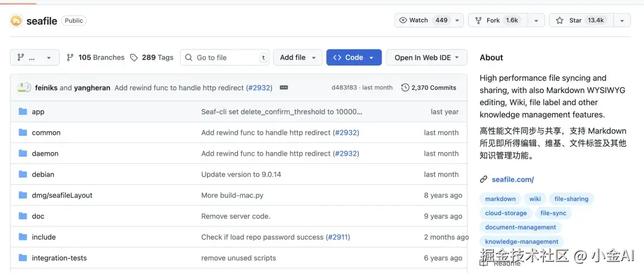Open the Fork options dropdown arrow
644x273 pixels.
click(x=536, y=20)
